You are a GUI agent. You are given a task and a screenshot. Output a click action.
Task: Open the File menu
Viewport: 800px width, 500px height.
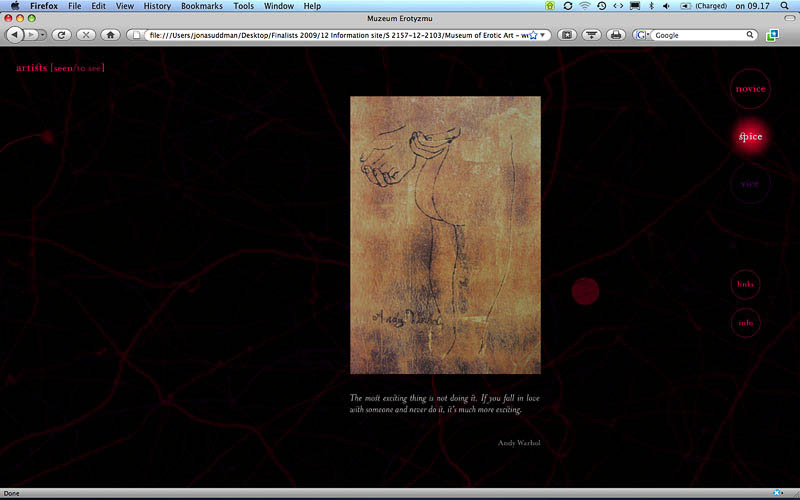click(x=74, y=6)
